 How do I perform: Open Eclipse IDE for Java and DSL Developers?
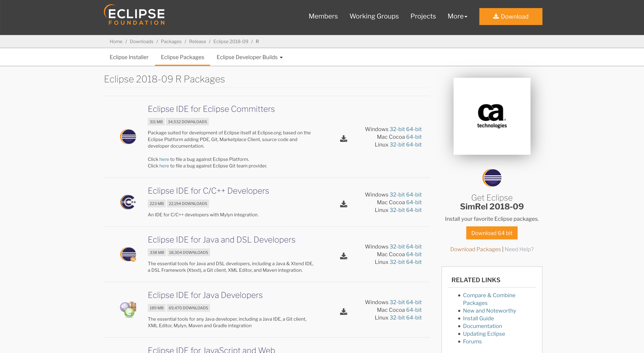pos(222,240)
